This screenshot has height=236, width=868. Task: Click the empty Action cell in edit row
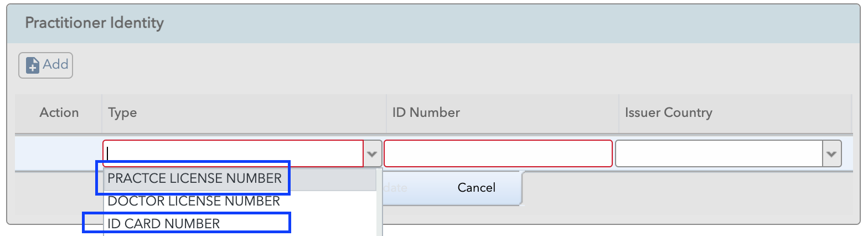click(x=59, y=153)
